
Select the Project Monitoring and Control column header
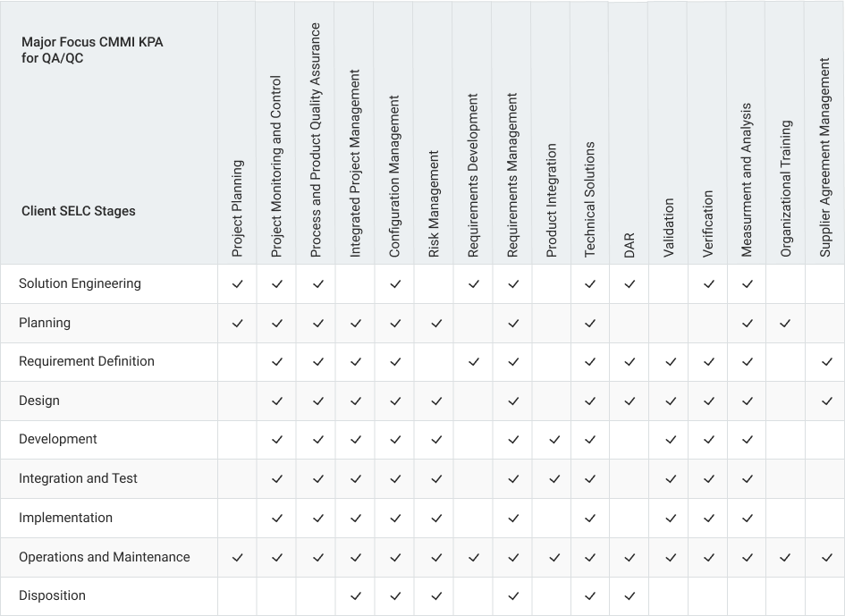pos(276,167)
